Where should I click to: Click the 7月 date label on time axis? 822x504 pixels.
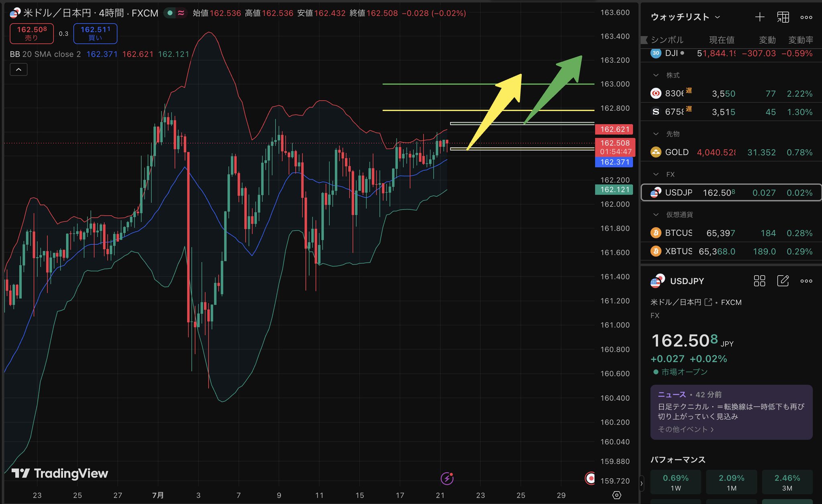pos(158,495)
